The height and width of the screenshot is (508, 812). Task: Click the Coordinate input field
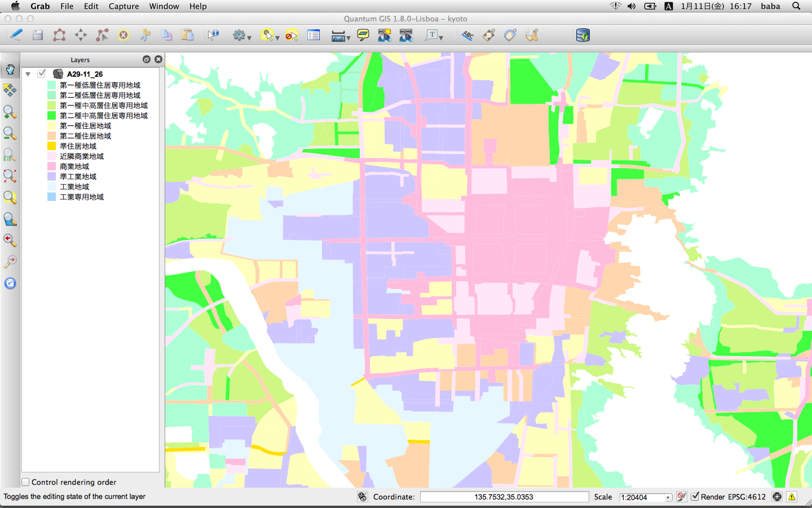(x=504, y=497)
